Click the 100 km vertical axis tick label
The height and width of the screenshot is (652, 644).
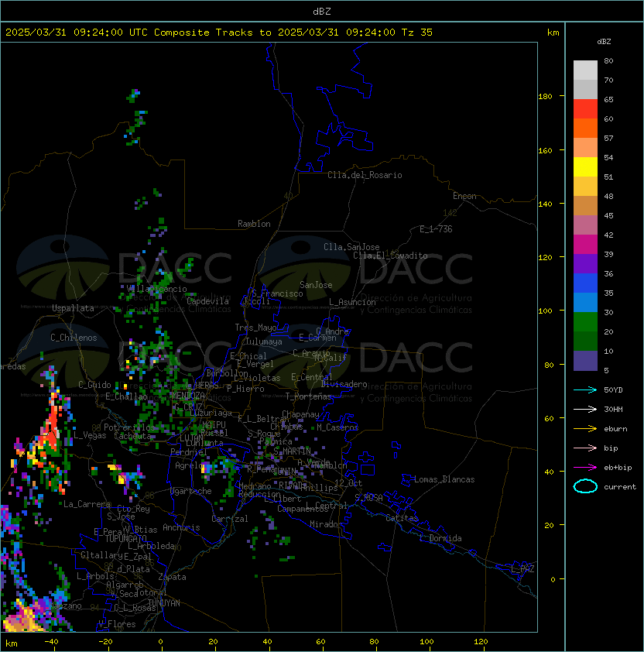[545, 311]
